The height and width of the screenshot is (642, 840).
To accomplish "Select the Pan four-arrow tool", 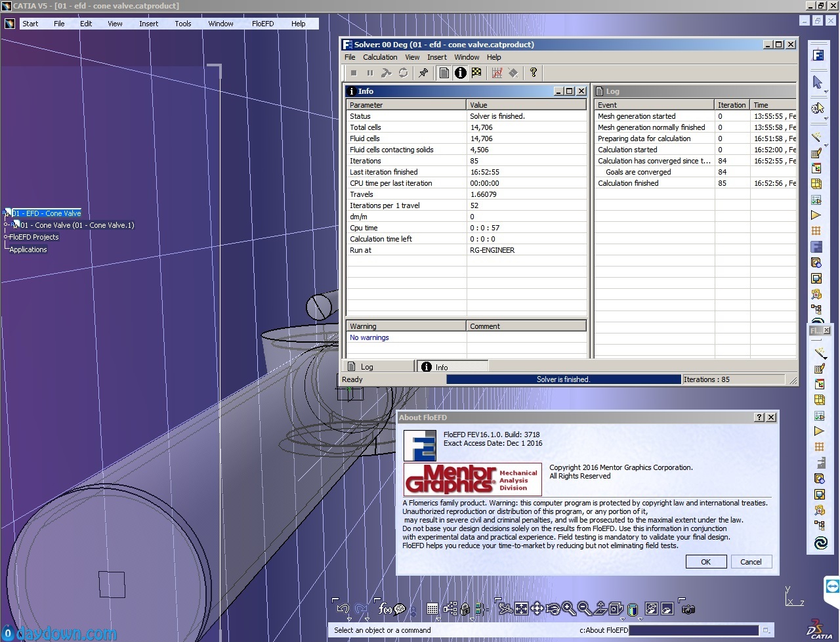I will click(x=537, y=609).
